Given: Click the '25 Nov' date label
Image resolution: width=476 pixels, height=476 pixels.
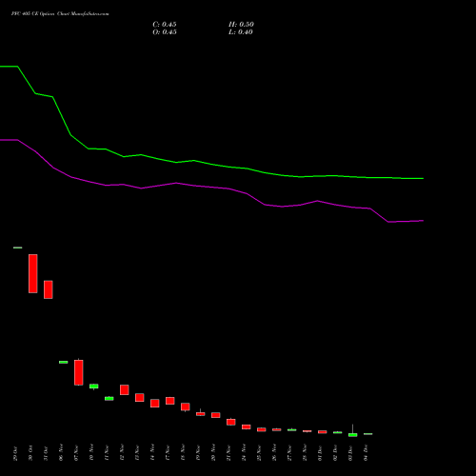Looking at the screenshot, I should click(x=259, y=453).
